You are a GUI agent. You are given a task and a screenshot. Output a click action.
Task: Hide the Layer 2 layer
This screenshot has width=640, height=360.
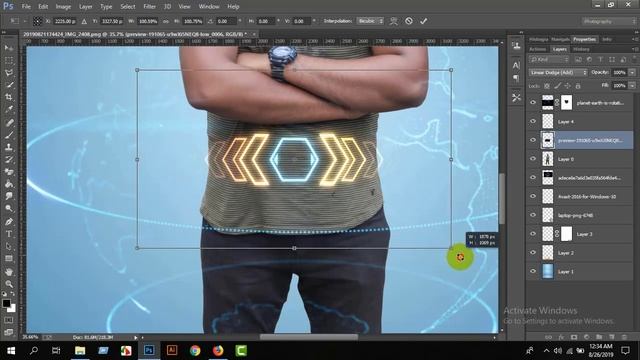click(533, 253)
